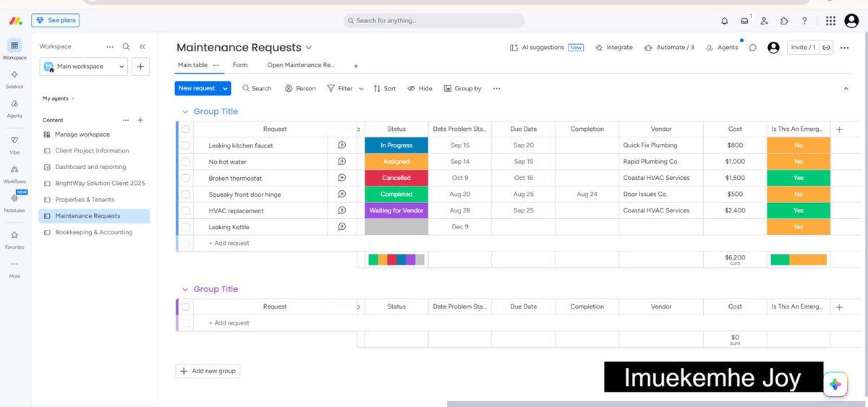Expand My agents section
The width and height of the screenshot is (868, 407).
[x=59, y=98]
